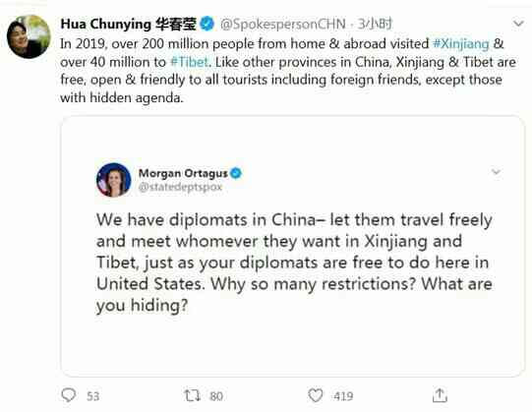This screenshot has width=532, height=412.
Task: Open the #Tibet hashtag link
Action: coord(189,62)
